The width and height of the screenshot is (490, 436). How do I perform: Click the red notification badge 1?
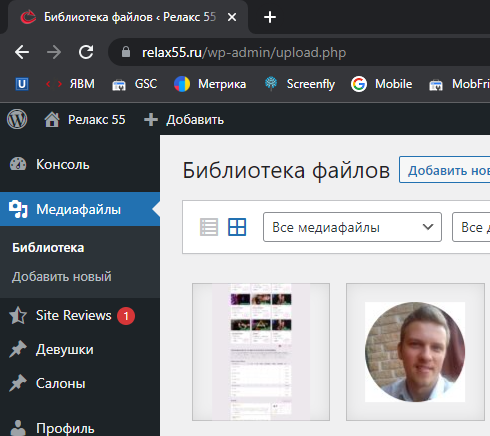pos(126,316)
